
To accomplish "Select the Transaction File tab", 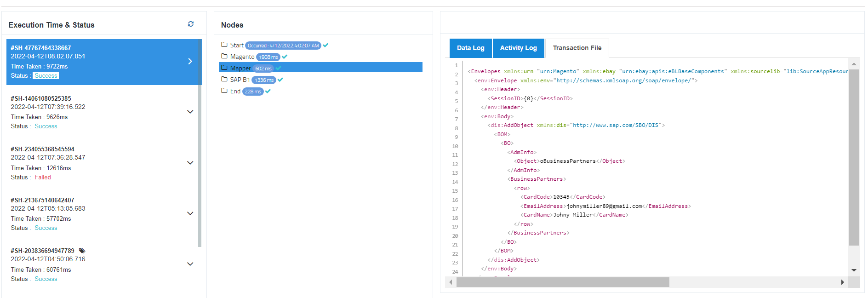I will point(577,48).
